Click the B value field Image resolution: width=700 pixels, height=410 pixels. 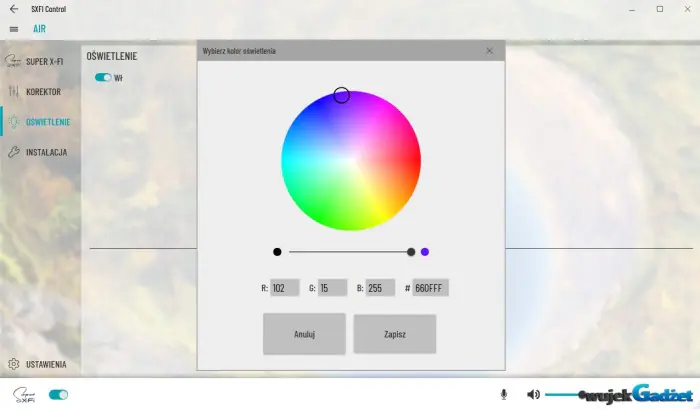click(x=380, y=288)
